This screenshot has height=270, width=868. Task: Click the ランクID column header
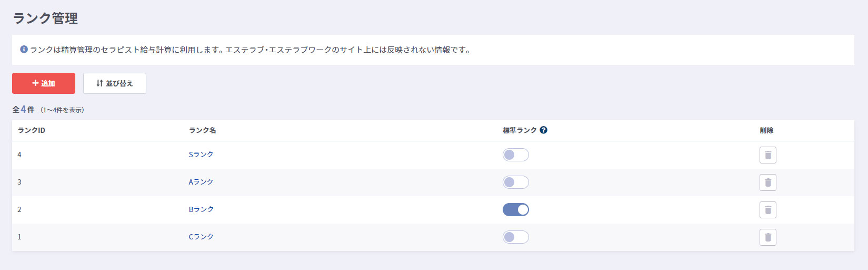point(32,130)
